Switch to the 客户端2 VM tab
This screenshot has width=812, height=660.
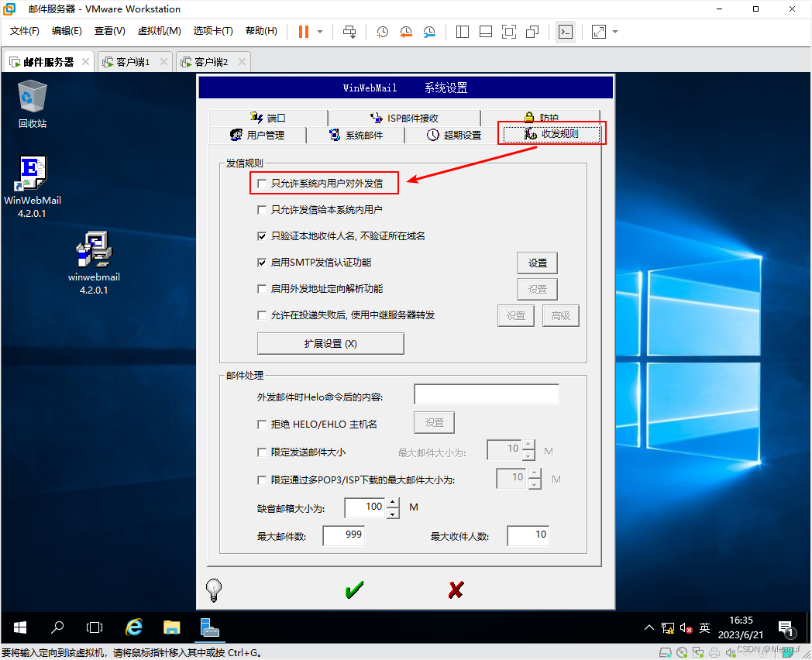[x=212, y=62]
